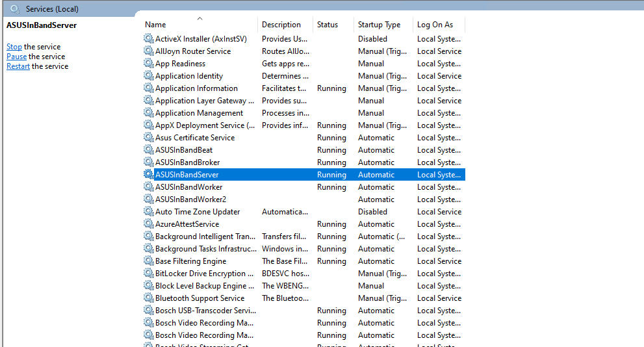Select the Base Filtering Engine name
644x347 pixels.
pos(190,261)
